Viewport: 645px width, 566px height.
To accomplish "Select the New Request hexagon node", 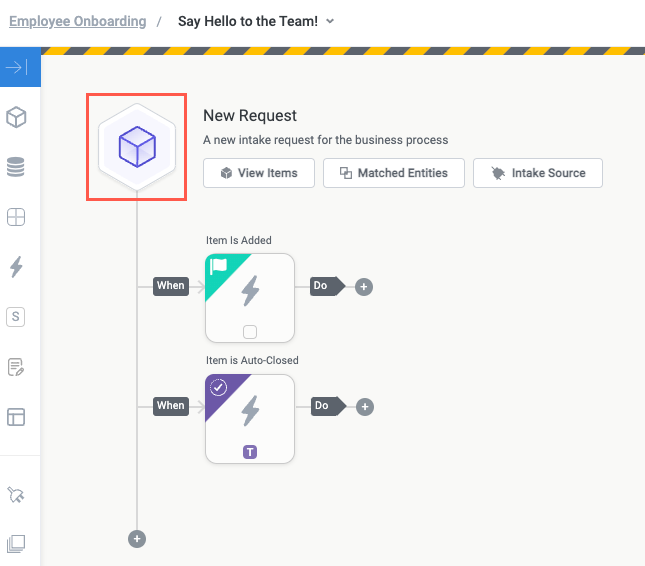I will point(137,147).
